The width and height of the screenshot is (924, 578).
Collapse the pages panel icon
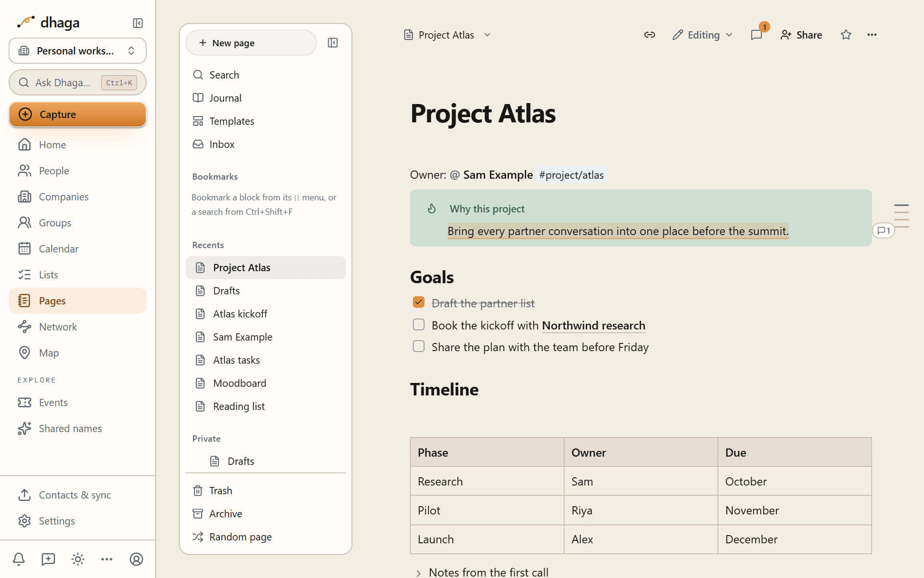click(x=333, y=43)
